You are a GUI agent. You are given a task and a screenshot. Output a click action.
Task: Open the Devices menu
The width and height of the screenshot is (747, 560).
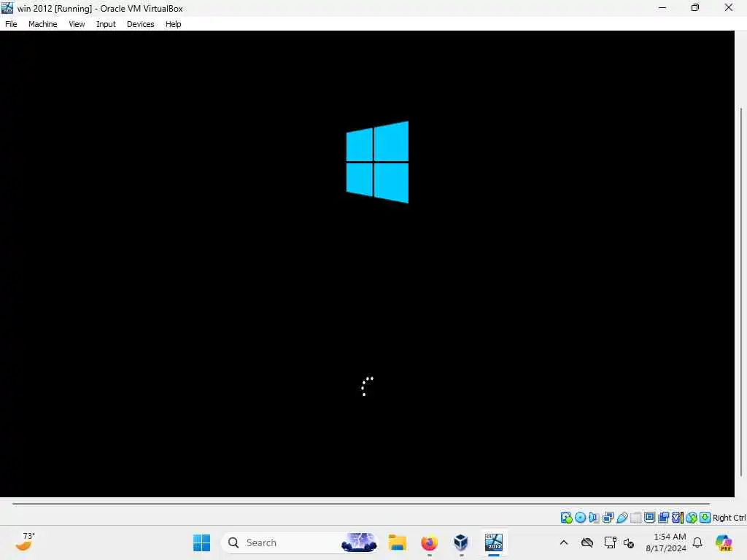[x=141, y=24]
